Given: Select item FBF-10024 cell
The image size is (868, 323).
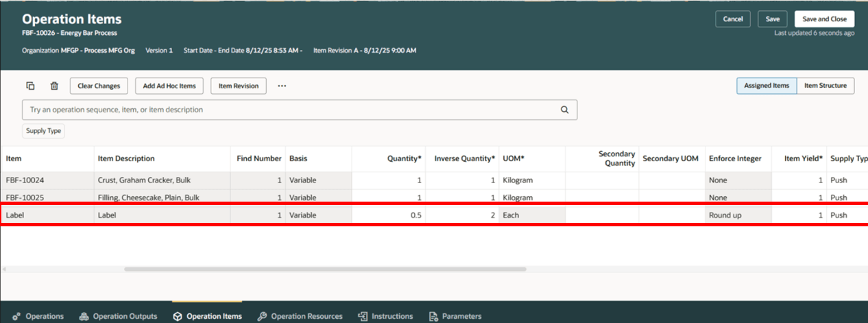Looking at the screenshot, I should [x=47, y=180].
